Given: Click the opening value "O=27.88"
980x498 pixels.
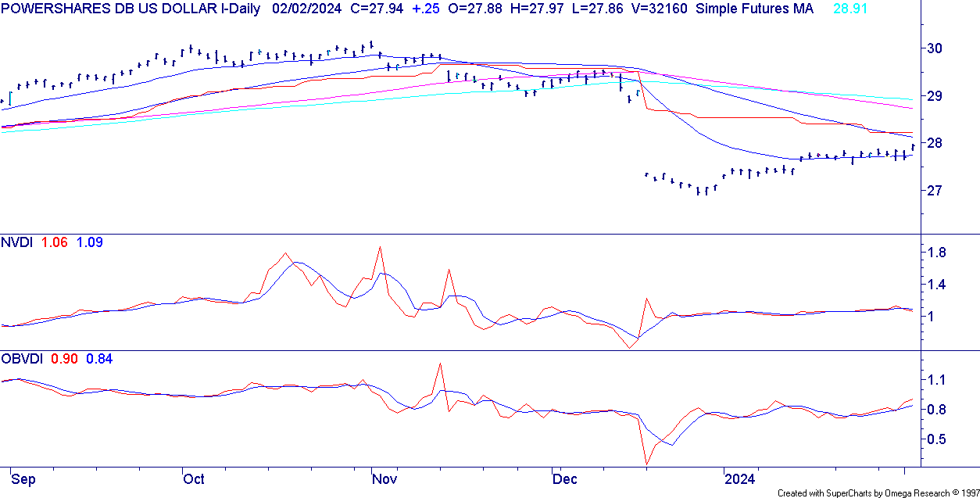Looking at the screenshot, I should coord(477,9).
